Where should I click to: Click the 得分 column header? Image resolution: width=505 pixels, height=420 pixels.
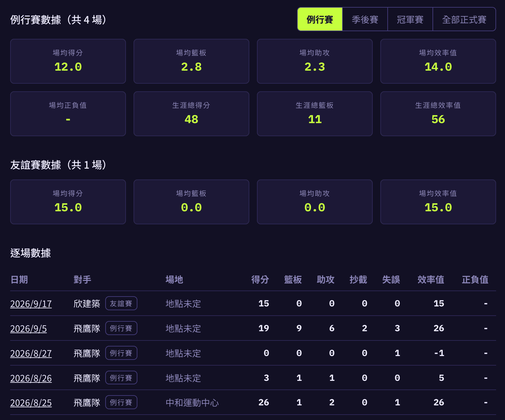(260, 280)
